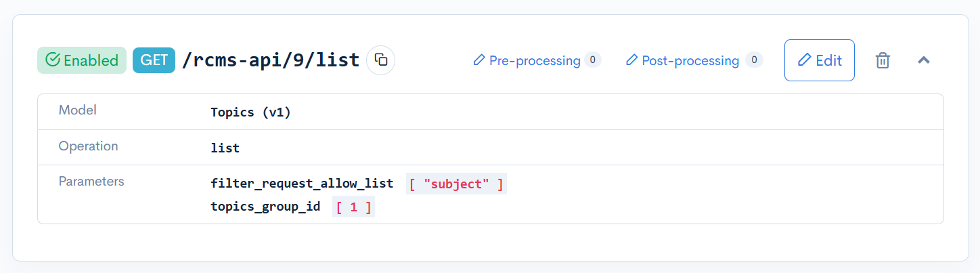Click the Model row label

78,110
